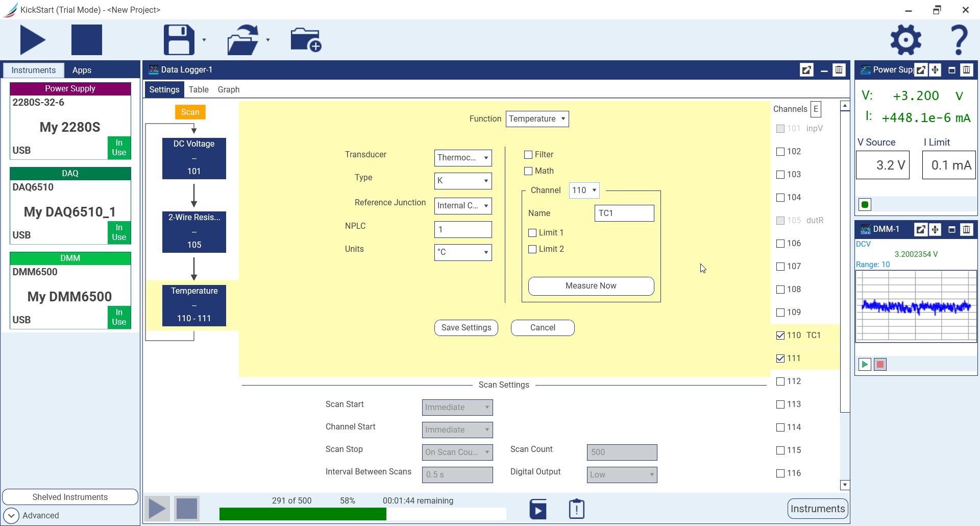
Task: Uncheck channel 111 in the Channels list
Action: click(x=780, y=358)
